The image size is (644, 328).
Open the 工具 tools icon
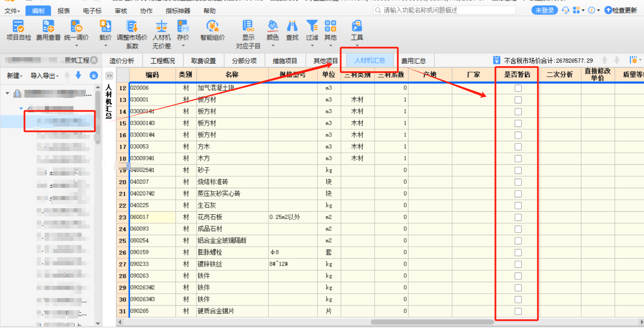[357, 26]
